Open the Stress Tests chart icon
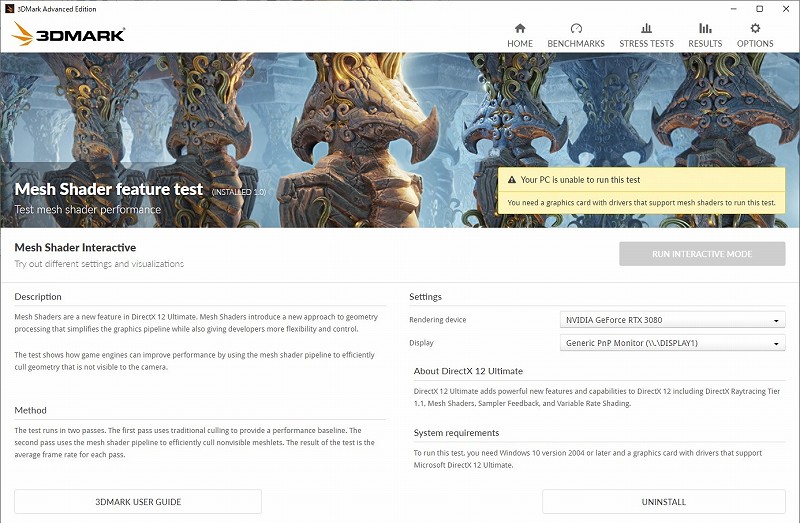 [646, 28]
